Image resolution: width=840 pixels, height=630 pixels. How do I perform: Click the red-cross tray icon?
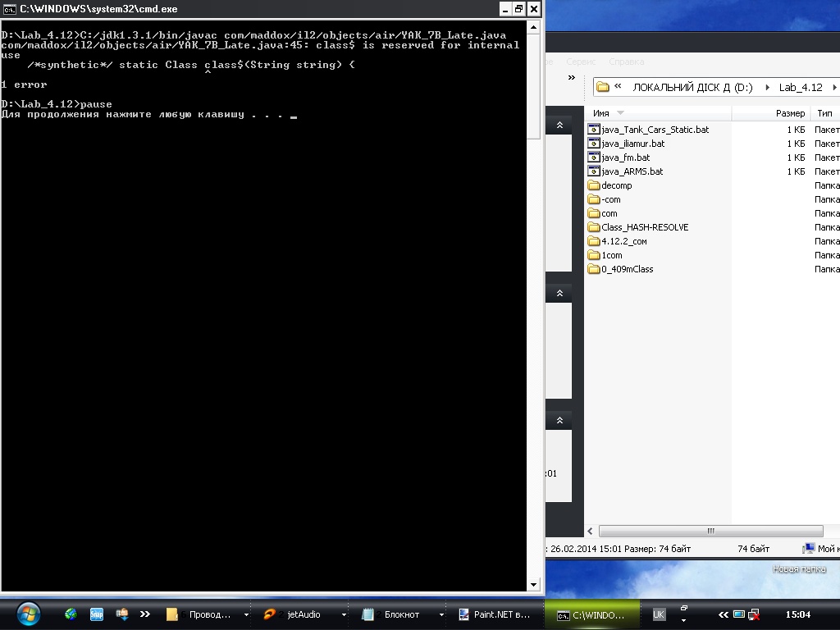pyautogui.click(x=754, y=614)
